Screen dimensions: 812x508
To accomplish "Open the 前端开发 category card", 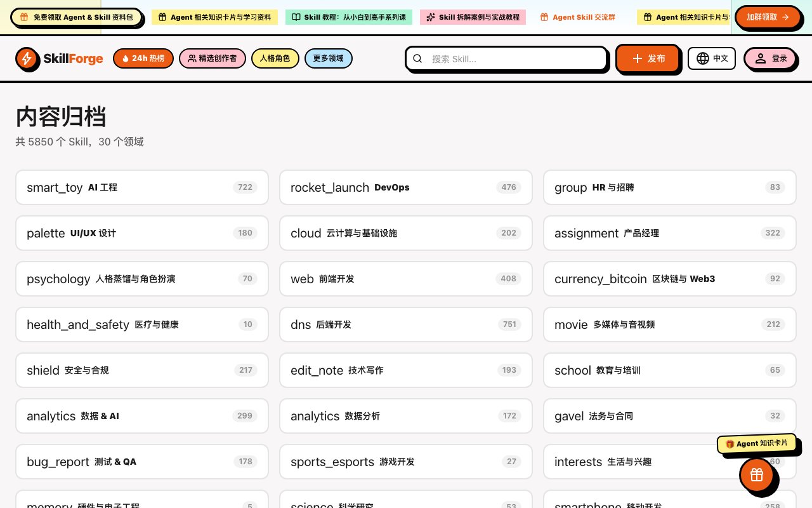I will pyautogui.click(x=406, y=279).
